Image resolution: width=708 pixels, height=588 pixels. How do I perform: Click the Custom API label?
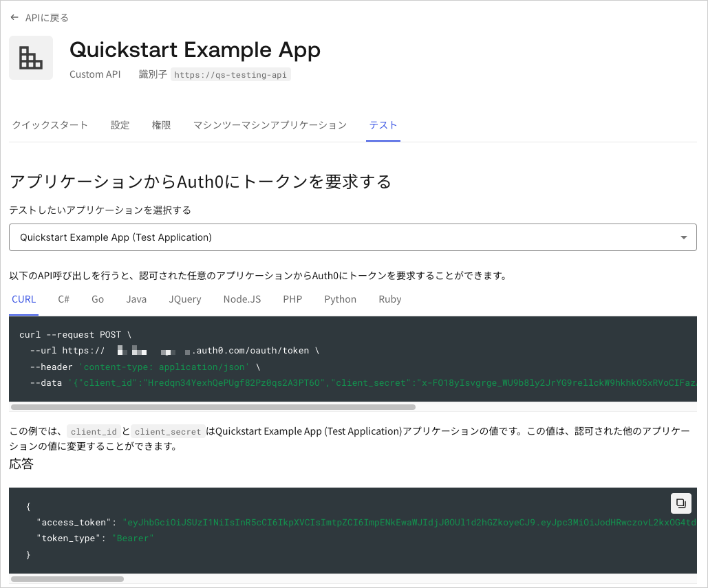click(95, 74)
